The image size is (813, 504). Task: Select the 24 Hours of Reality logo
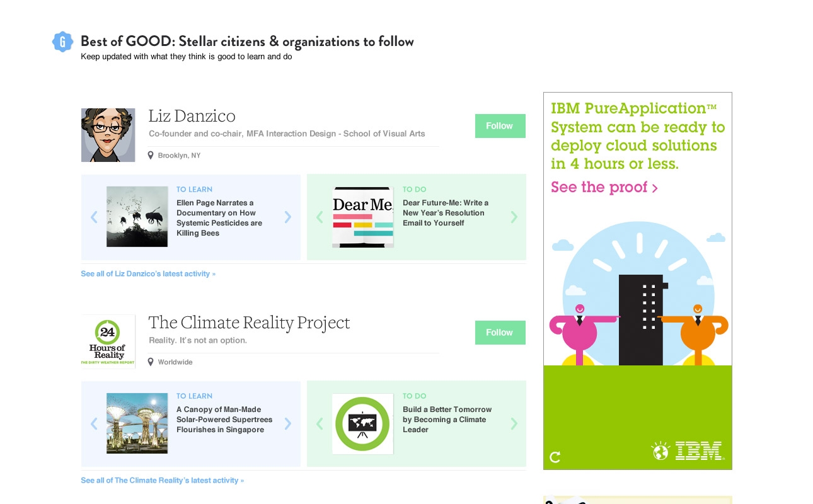(108, 341)
